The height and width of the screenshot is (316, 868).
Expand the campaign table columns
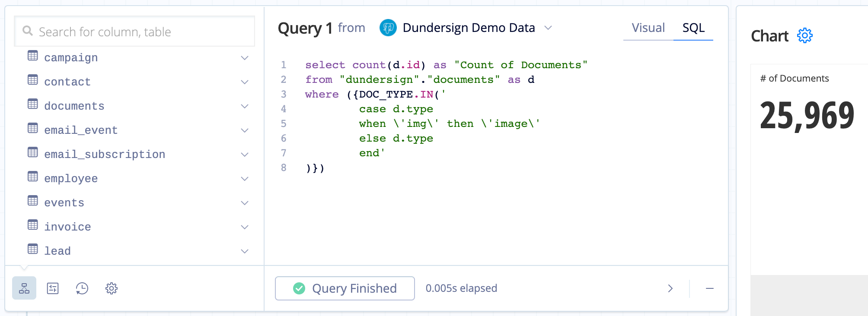pyautogui.click(x=245, y=58)
